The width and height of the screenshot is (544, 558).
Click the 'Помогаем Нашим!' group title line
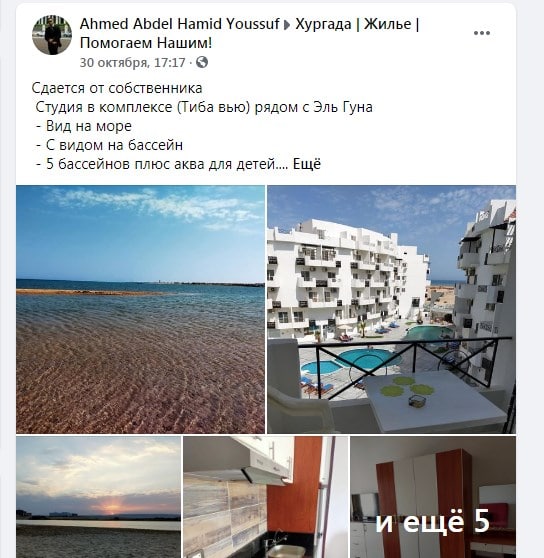pos(146,43)
